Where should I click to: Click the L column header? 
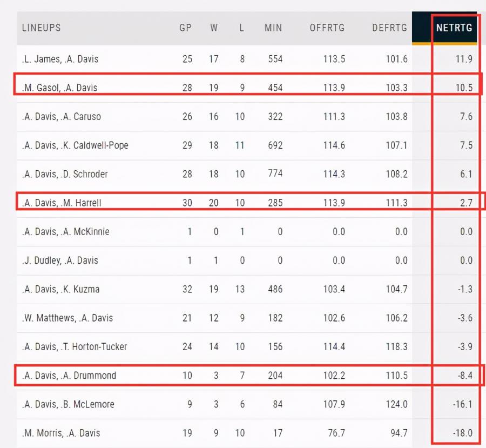click(x=242, y=28)
